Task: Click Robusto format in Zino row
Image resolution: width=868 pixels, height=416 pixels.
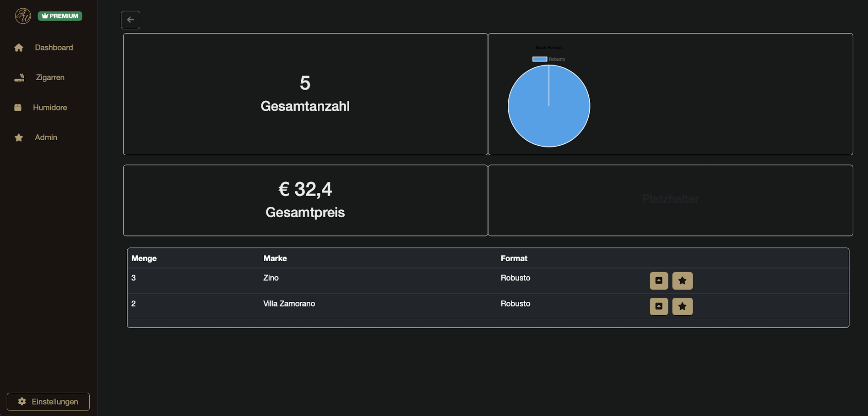Action: (515, 278)
